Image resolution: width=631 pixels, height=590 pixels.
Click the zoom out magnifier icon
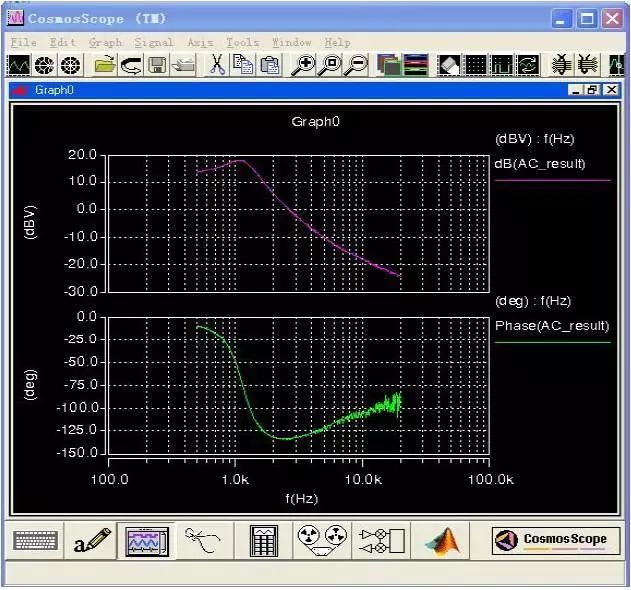357,64
